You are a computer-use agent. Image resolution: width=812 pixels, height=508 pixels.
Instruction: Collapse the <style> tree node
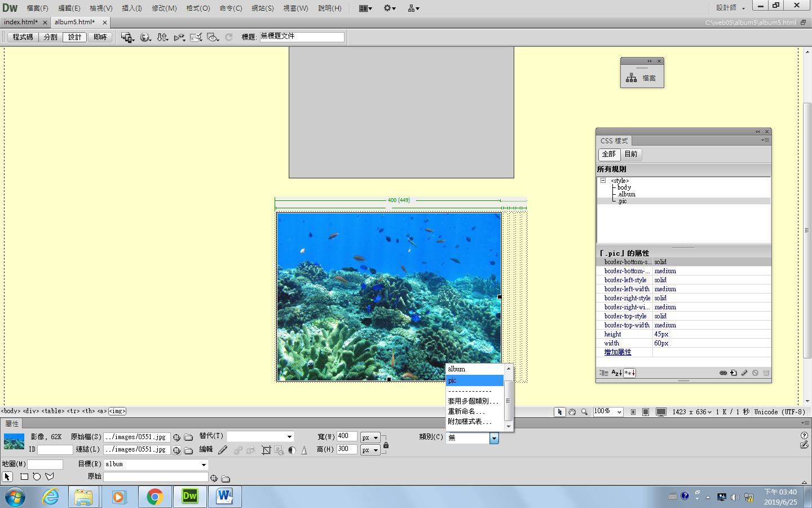tap(603, 181)
